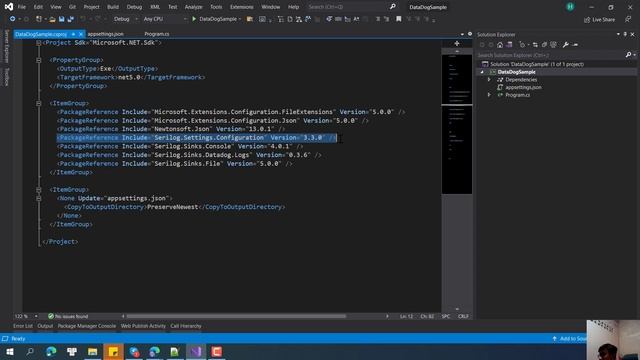Open the DataDogSample startup dropdown arrow
This screenshot has width=640, height=360.
240,19
